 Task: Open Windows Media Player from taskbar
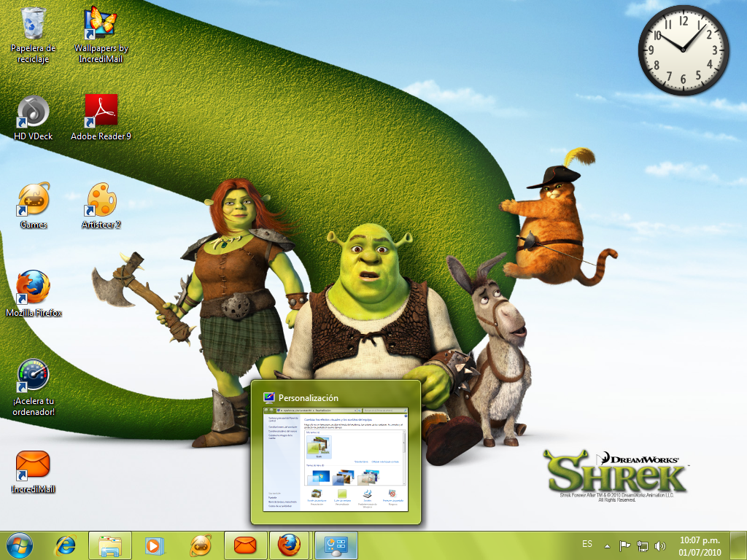tap(155, 545)
